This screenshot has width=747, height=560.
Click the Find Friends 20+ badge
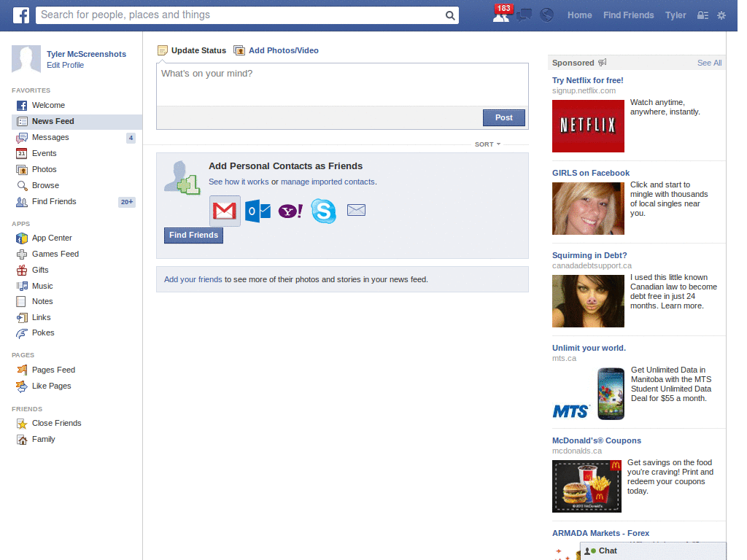[127, 202]
